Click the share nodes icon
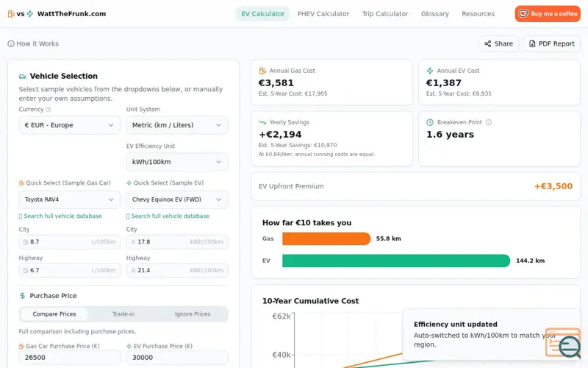The image size is (588, 368). [487, 44]
